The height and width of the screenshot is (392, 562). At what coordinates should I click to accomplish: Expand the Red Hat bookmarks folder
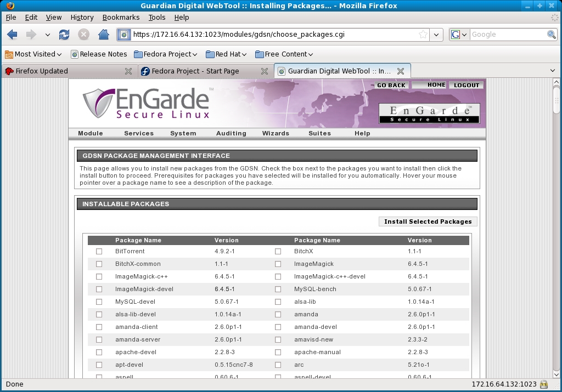[226, 54]
